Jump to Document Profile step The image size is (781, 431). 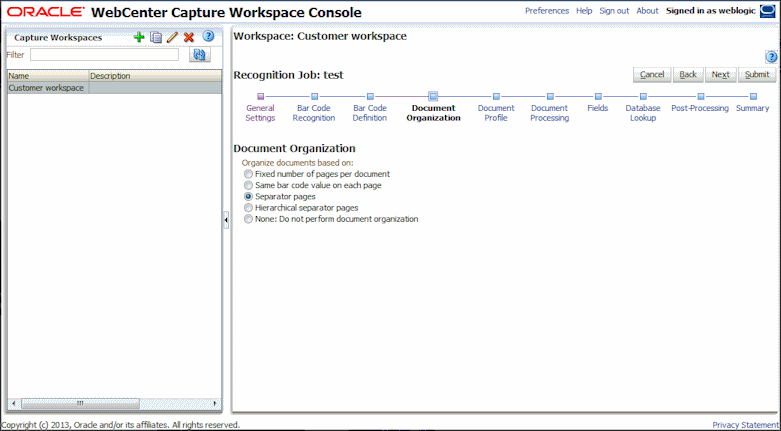tap(496, 113)
